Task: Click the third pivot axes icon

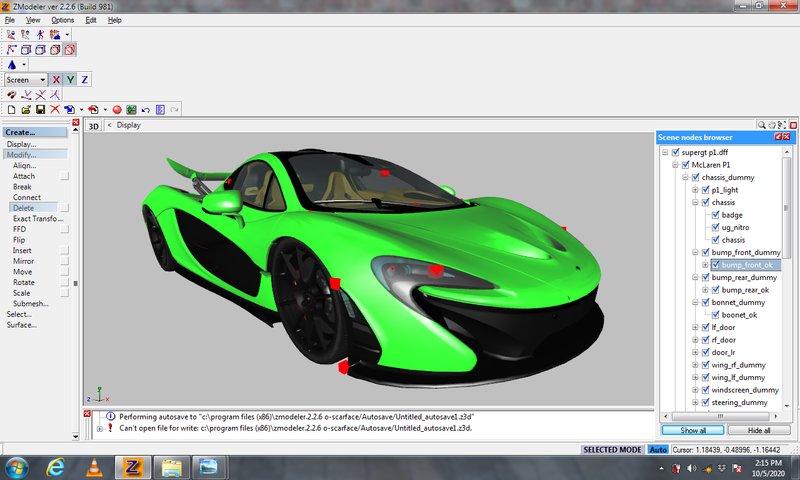Action: click(x=55, y=95)
